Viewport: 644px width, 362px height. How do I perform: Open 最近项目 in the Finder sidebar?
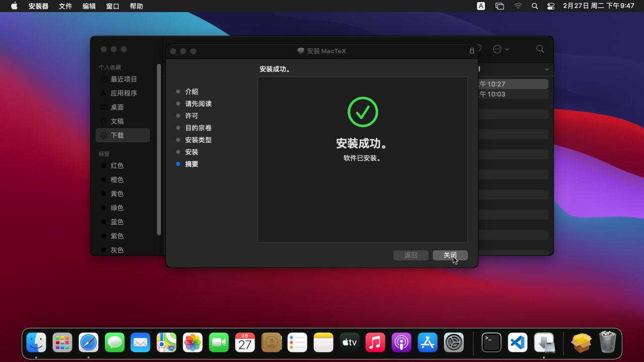click(x=123, y=79)
